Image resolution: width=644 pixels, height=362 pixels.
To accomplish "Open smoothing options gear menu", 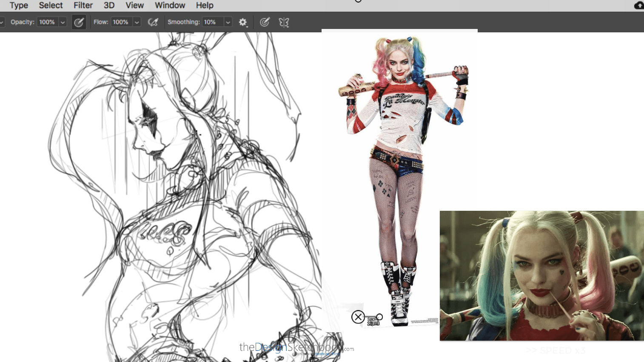I will (x=243, y=22).
